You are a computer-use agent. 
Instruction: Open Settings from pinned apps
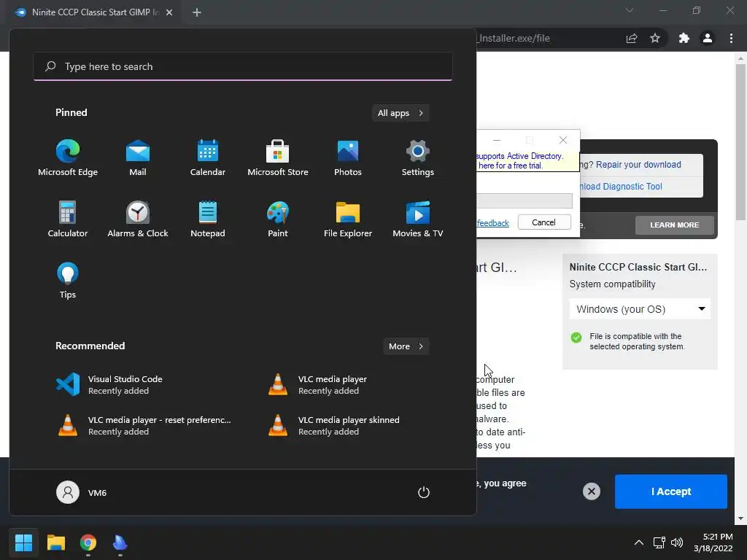click(x=418, y=158)
